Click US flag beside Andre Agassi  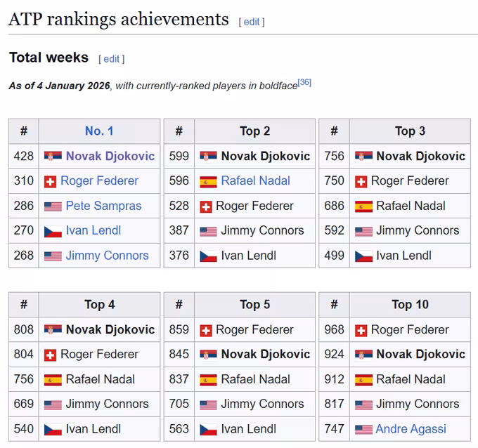363,430
